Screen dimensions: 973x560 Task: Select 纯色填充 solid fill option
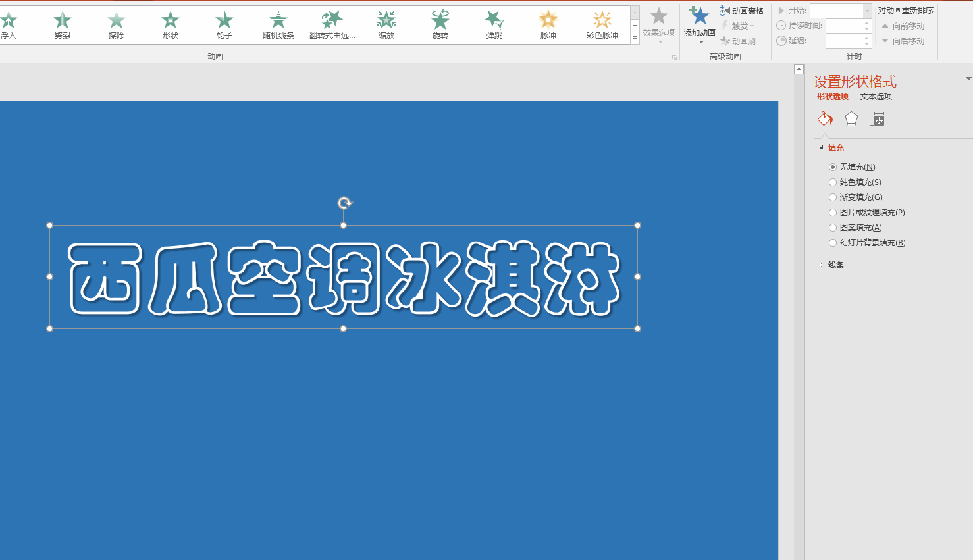(855, 182)
